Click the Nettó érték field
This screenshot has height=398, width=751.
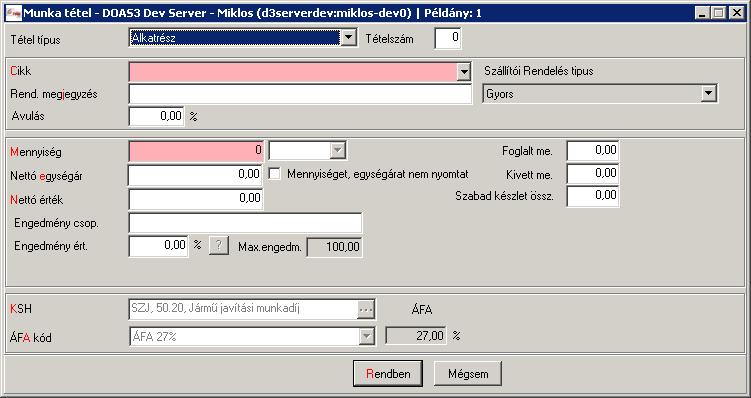(x=196, y=199)
